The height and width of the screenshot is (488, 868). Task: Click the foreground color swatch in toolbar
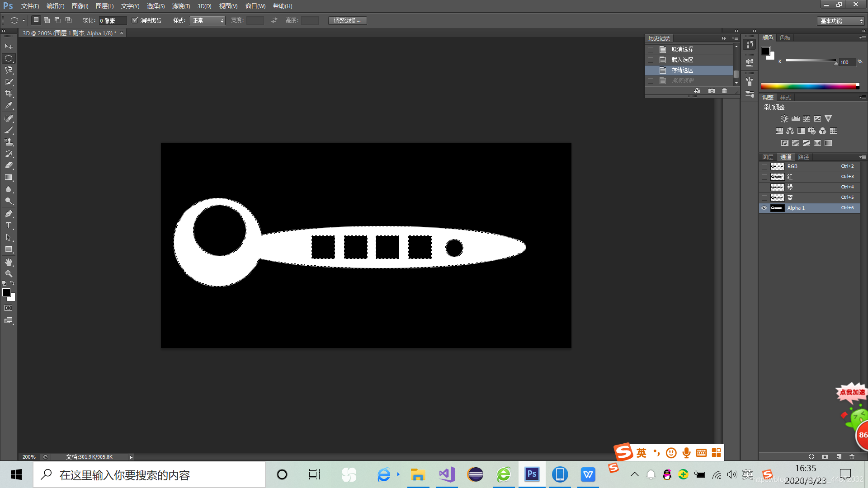[x=6, y=292]
